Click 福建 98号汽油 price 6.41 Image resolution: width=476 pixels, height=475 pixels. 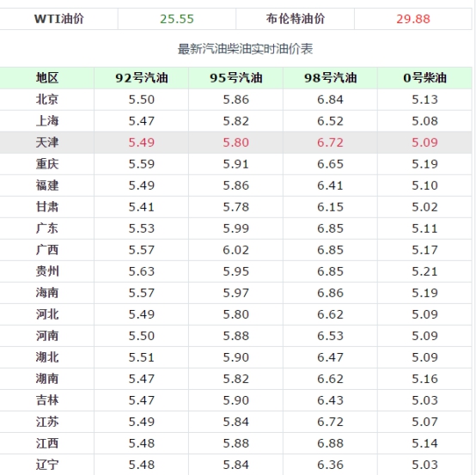pyautogui.click(x=330, y=186)
